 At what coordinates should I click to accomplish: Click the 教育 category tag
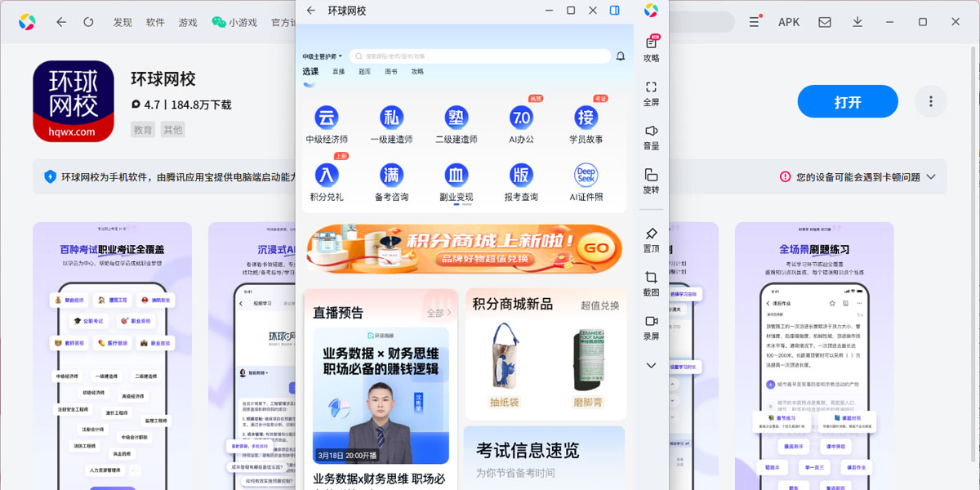point(144,130)
